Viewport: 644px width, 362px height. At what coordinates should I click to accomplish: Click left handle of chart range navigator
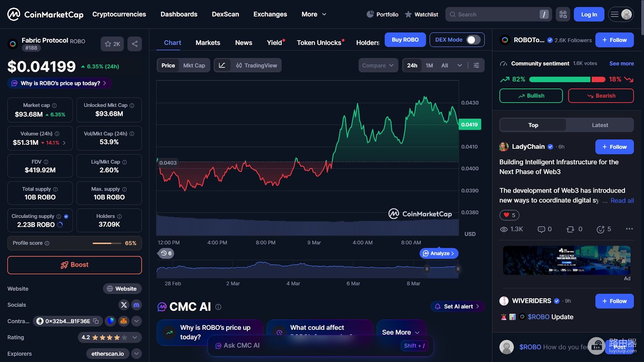[x=427, y=269]
